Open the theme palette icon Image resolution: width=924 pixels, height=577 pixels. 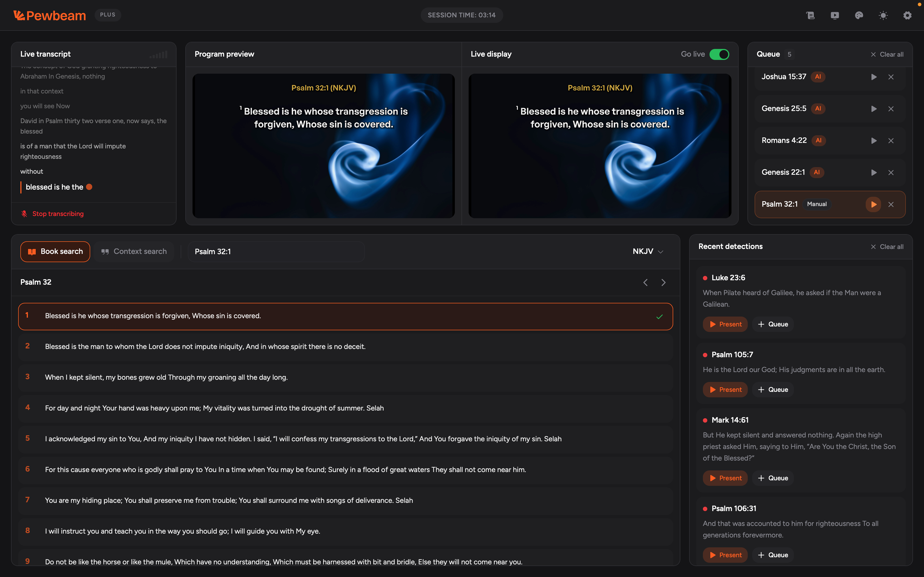pyautogui.click(x=859, y=15)
